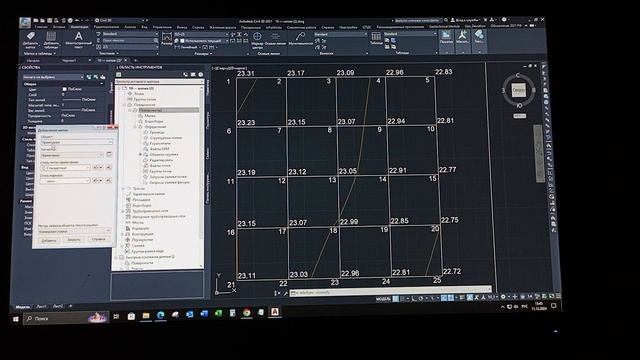Open the Управление ribbon tab
This screenshot has width=640, height=360.
pos(162,27)
